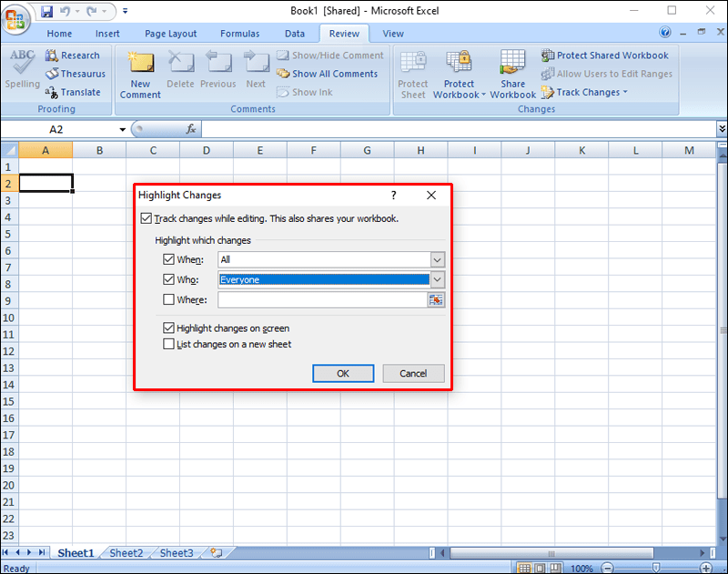Open the Page Layout tab
728x574 pixels.
click(x=170, y=34)
